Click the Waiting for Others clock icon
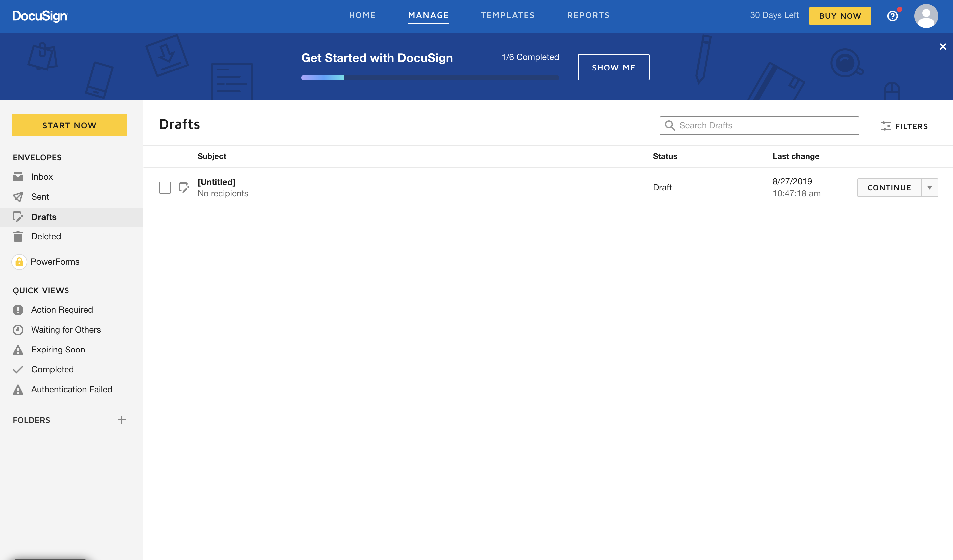 click(x=18, y=330)
